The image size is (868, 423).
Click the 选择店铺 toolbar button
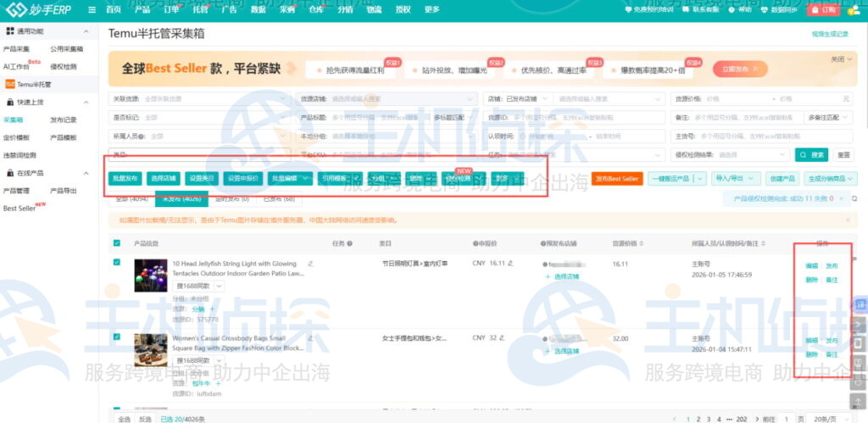coord(164,178)
